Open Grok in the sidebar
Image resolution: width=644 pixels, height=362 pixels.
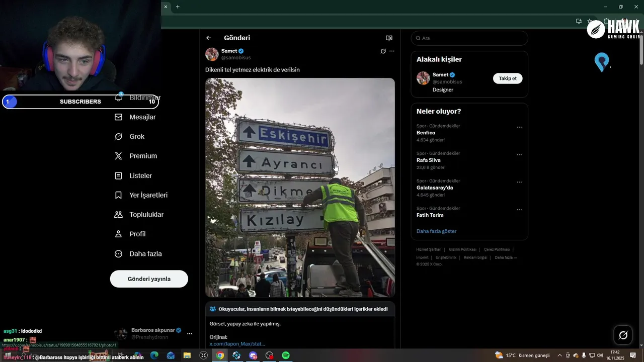click(130, 137)
